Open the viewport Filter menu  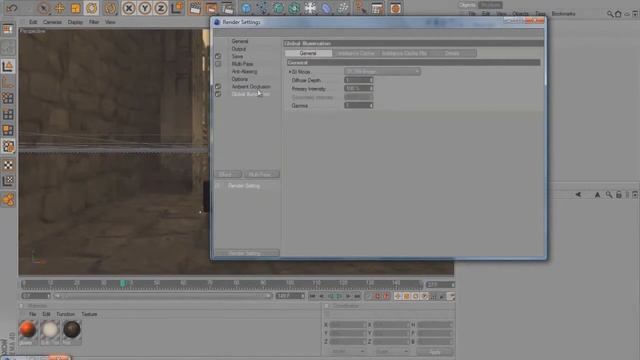[94, 22]
